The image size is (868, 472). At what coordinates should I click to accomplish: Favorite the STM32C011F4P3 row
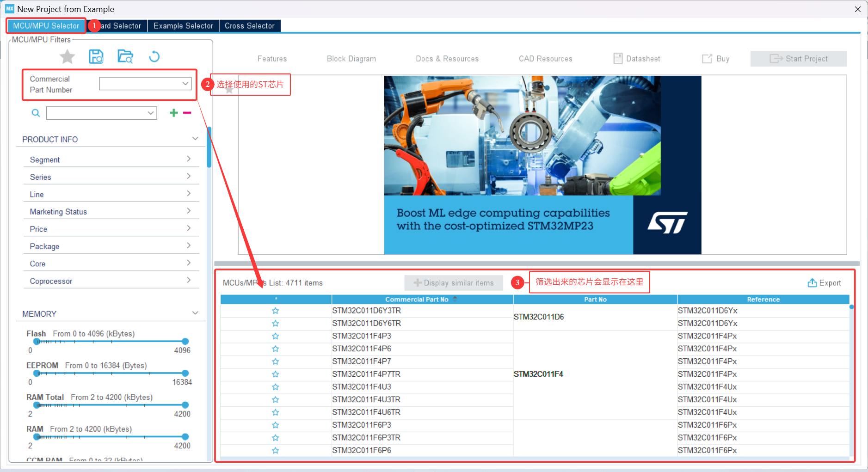(276, 336)
